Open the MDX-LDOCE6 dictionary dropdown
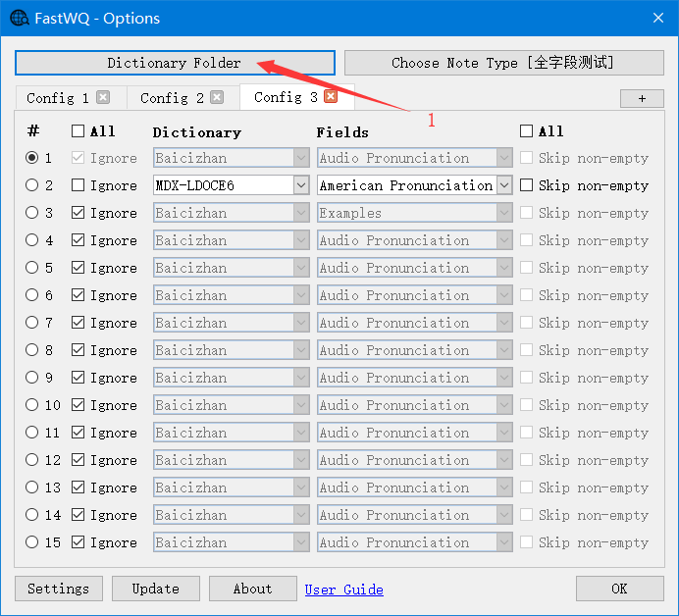 301,185
